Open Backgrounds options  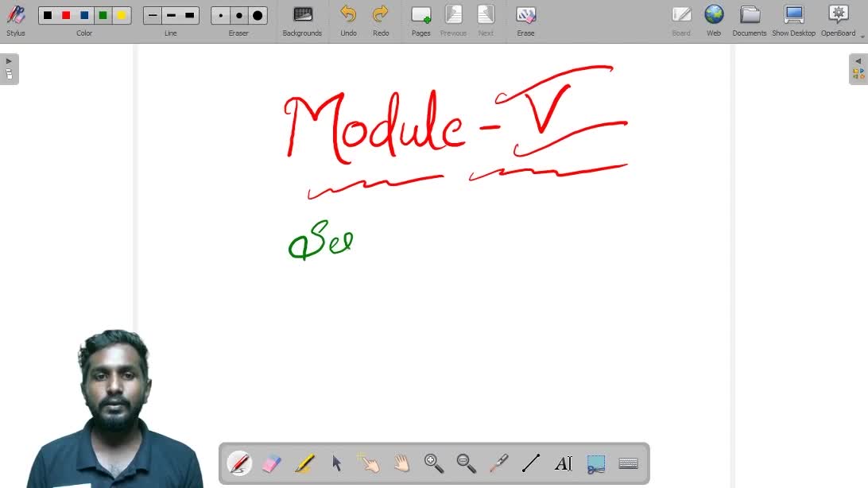302,20
